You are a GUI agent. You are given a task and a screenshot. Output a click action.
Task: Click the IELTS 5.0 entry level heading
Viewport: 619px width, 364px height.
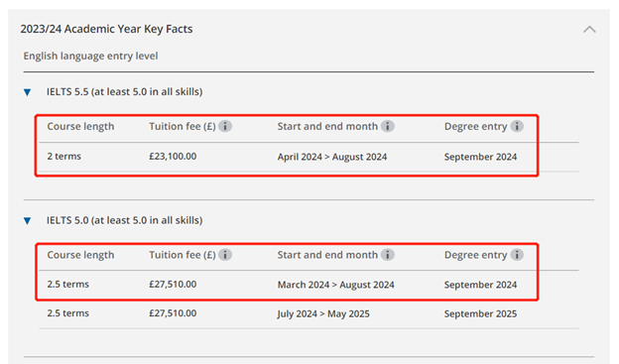124,220
